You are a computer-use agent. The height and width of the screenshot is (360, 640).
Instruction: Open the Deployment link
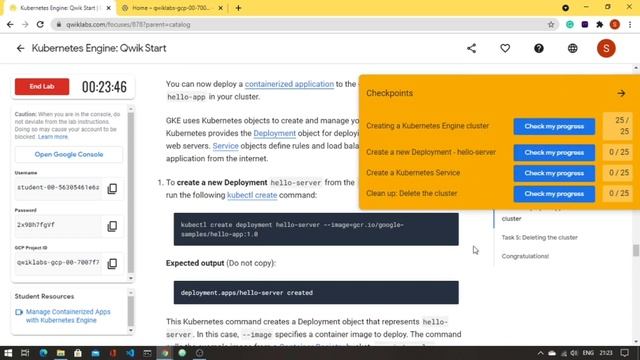(x=274, y=133)
